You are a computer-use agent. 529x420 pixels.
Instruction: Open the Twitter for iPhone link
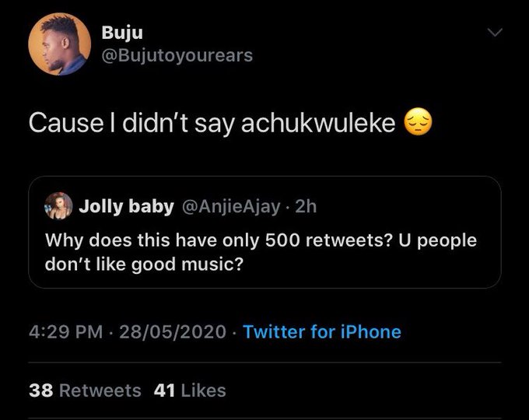pyautogui.click(x=322, y=332)
